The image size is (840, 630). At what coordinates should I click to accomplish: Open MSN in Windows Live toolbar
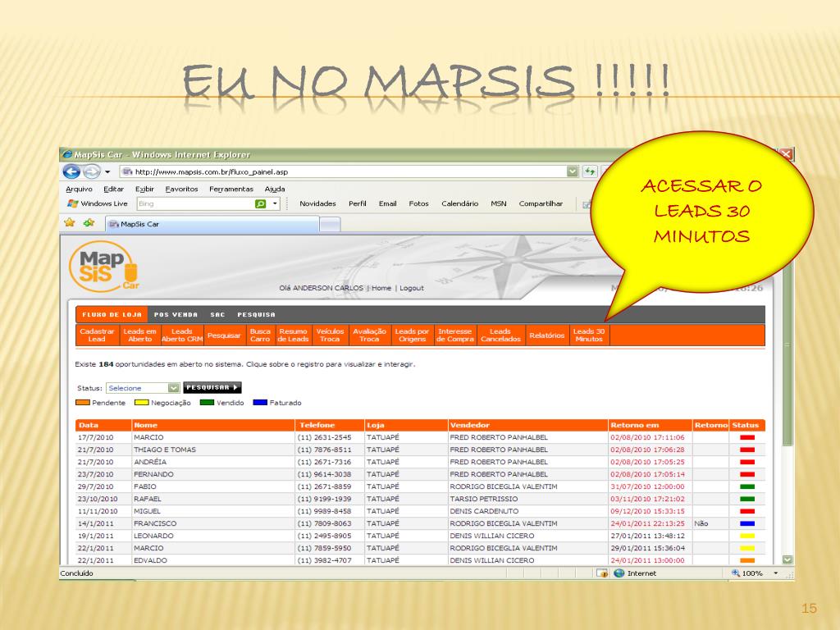(498, 203)
